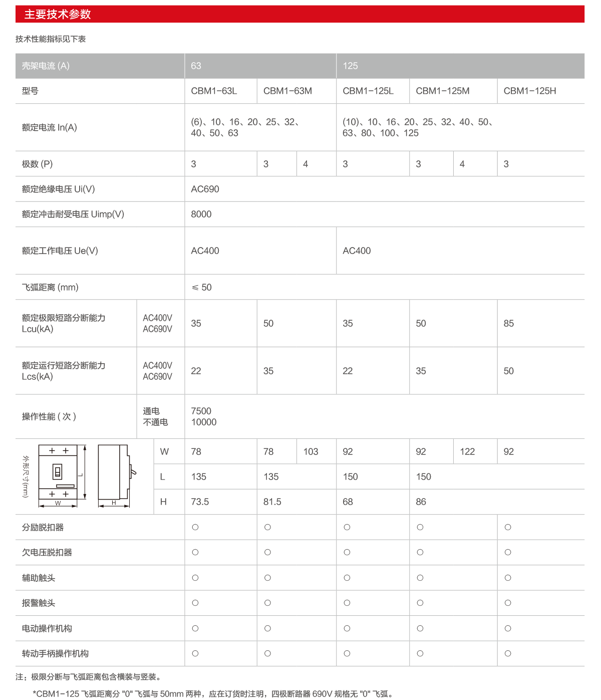Screen dimensions: 601x700
Task: Select height value 86
Action: [421, 502]
